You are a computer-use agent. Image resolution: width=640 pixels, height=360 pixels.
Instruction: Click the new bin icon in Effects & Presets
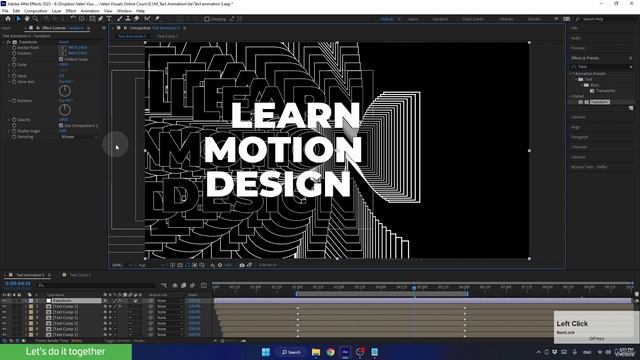pos(631,108)
